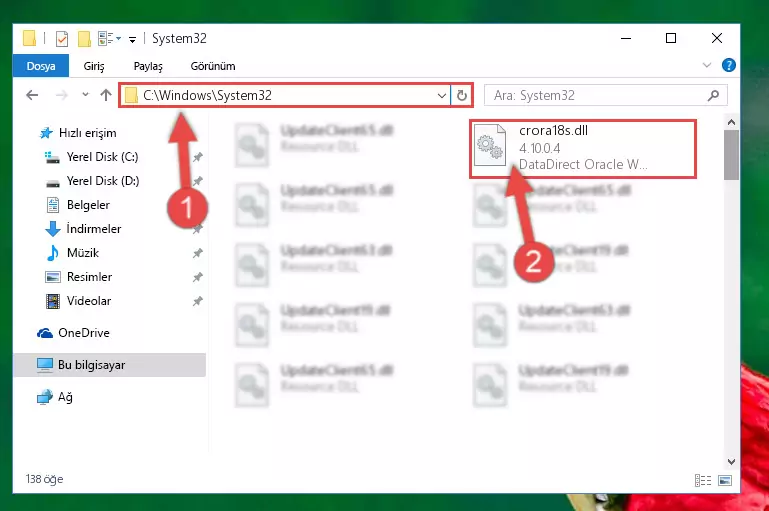The image size is (769, 511).
Task: Switch to the Görünüm ribbon tab
Action: point(213,66)
